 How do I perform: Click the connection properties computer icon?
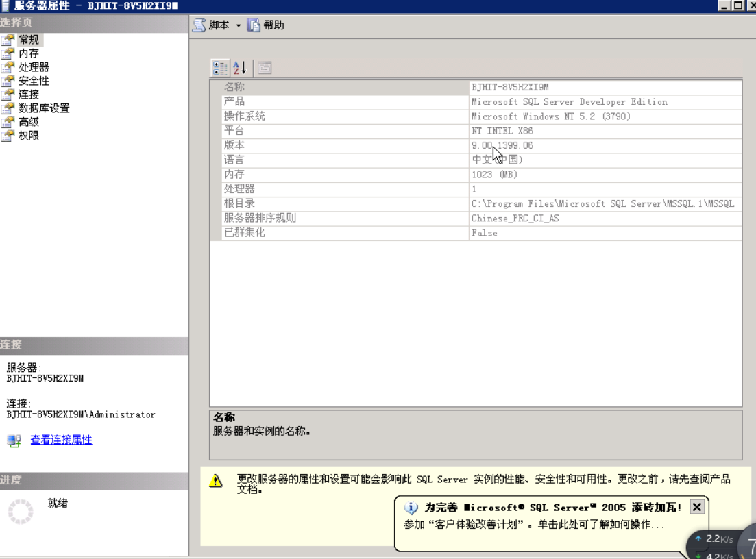coord(14,440)
